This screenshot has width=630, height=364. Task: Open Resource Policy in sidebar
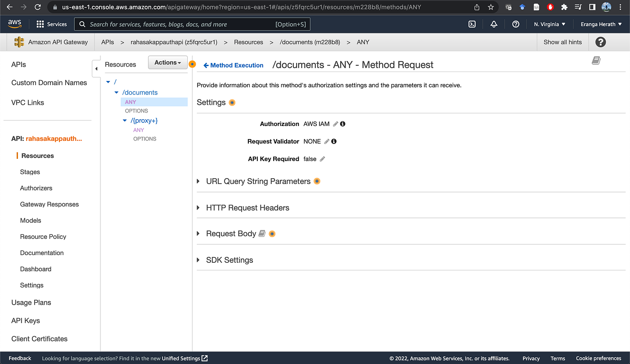coord(43,237)
